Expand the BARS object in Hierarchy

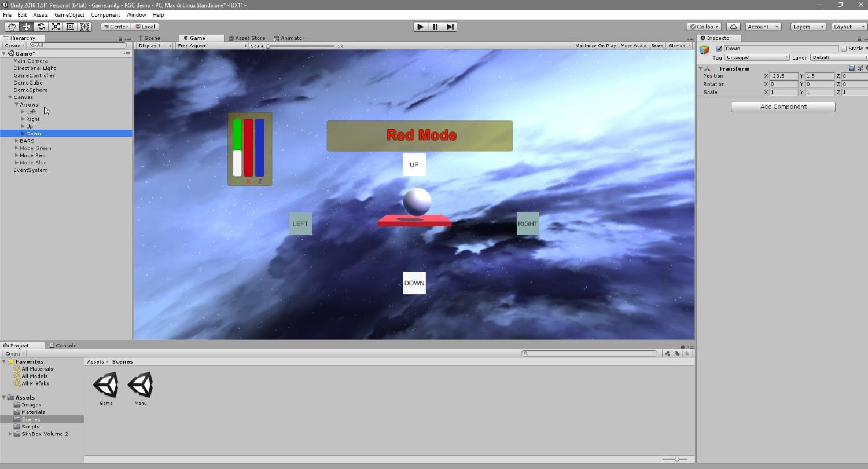pyautogui.click(x=17, y=141)
